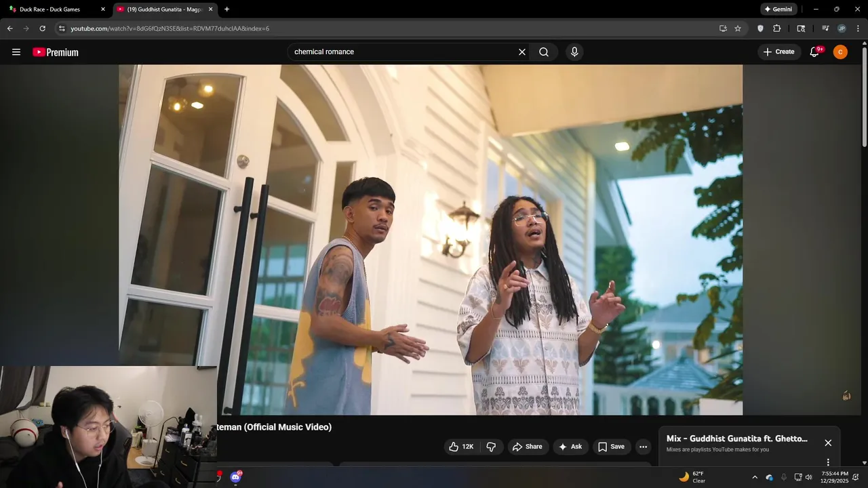Open the Create menu
Screen dimensions: 868x488
[778, 52]
